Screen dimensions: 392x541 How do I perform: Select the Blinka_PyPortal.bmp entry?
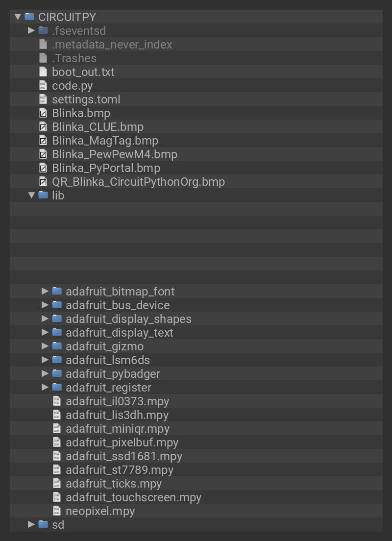click(x=106, y=168)
